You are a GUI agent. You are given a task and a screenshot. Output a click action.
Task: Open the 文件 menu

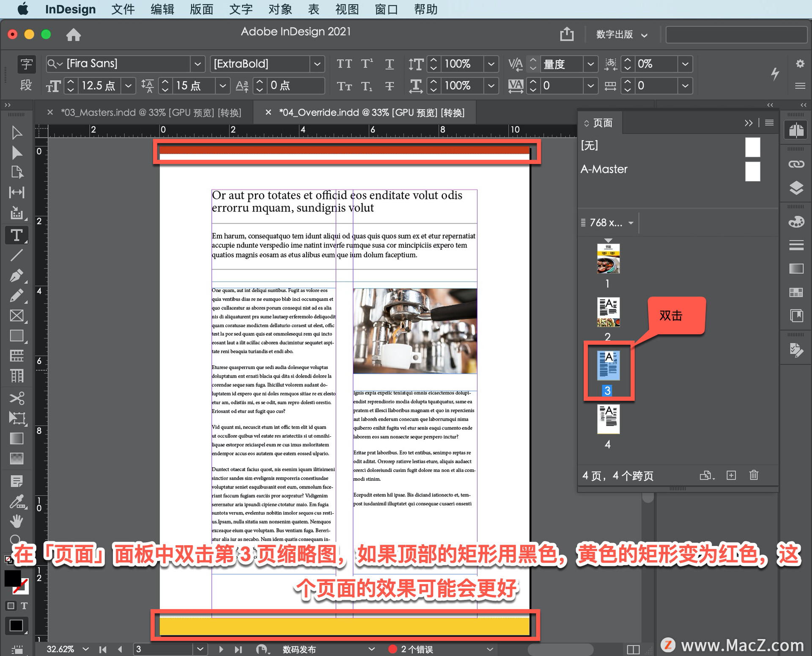click(x=123, y=9)
